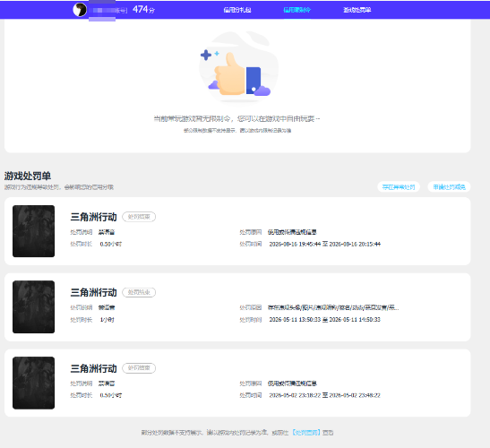The image size is (490, 448).
Task: Open game thumbnail of the 2026-05-02 penalty
Action: (33, 383)
